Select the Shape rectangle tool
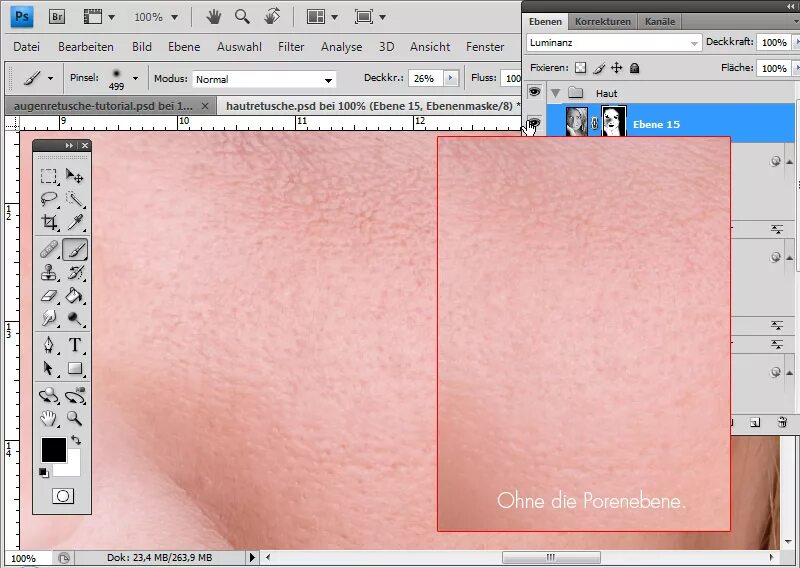Viewport: 800px width, 568px height. click(74, 368)
